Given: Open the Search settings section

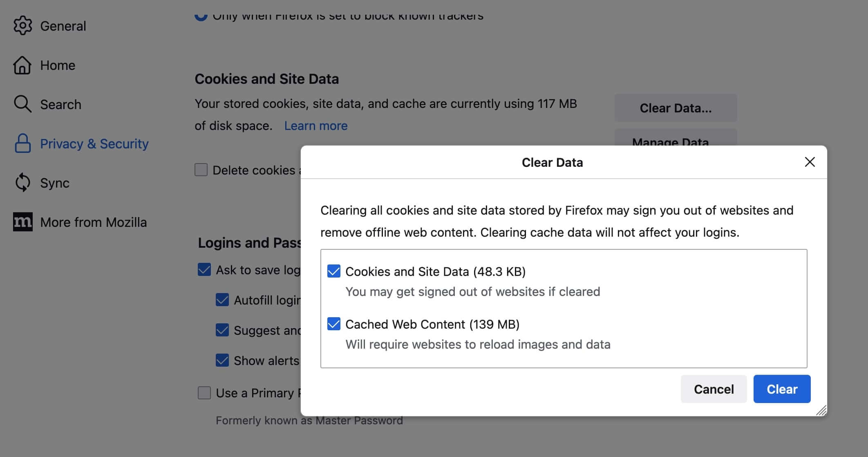Looking at the screenshot, I should tap(60, 104).
